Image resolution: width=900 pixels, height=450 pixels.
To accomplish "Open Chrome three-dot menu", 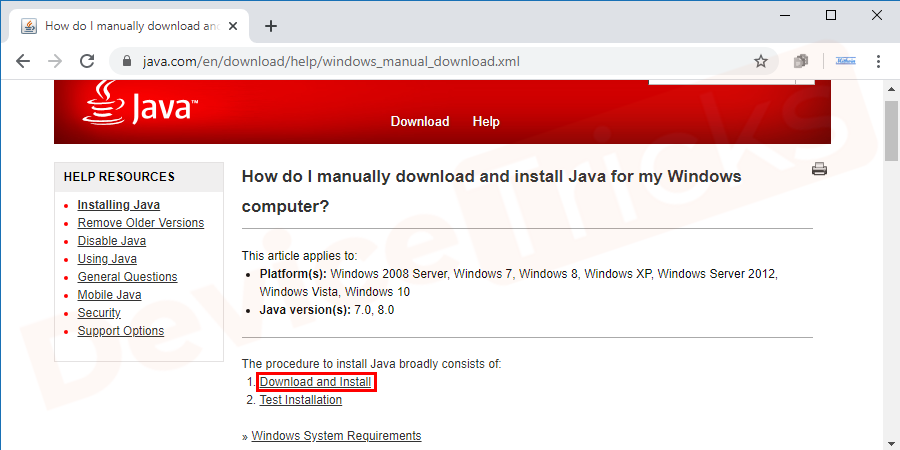I will coord(878,61).
